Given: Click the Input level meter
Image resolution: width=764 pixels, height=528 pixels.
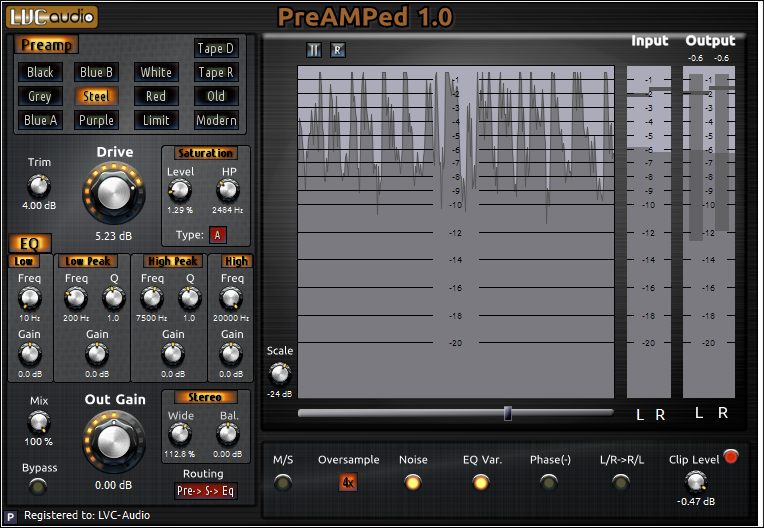Looking at the screenshot, I should (x=649, y=232).
